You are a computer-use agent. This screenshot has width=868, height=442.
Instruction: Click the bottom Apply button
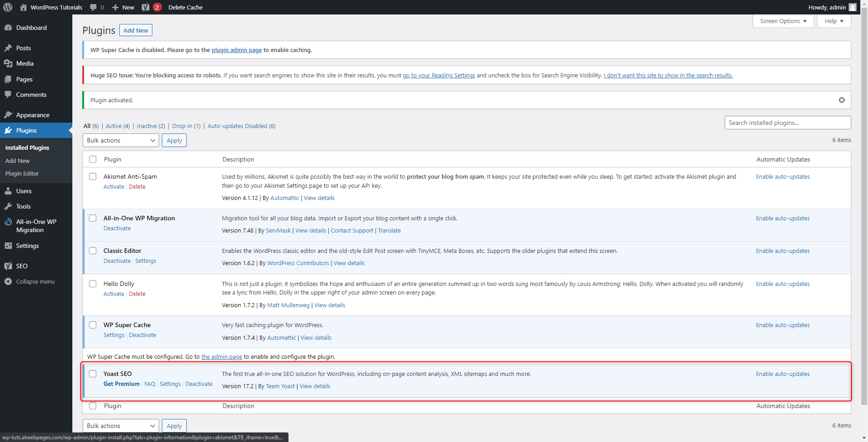(x=174, y=426)
